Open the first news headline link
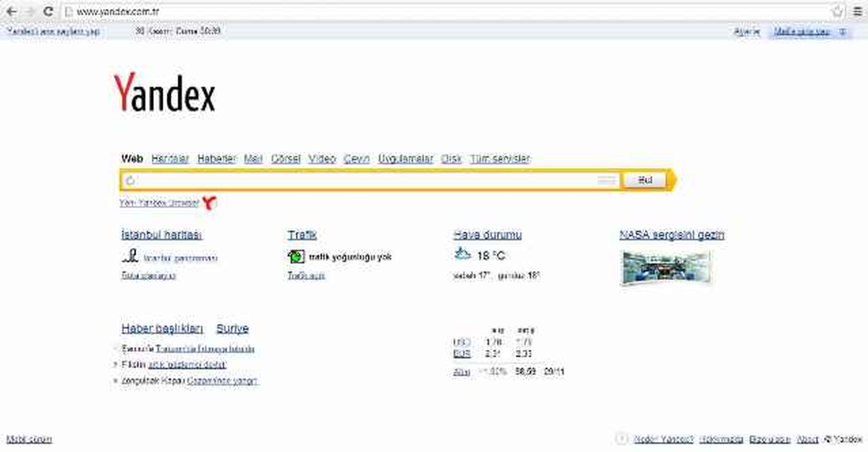This screenshot has height=452, width=868. click(205, 349)
